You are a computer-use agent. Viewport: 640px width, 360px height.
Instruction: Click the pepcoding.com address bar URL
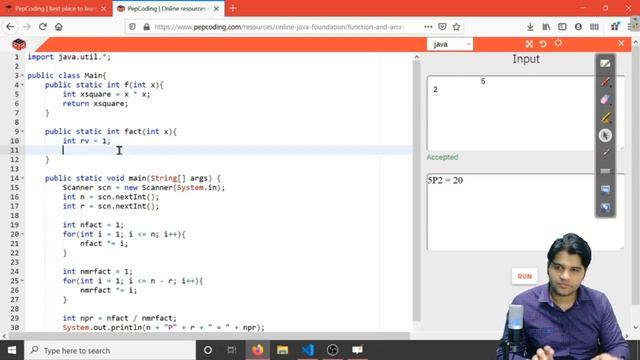[279, 27]
